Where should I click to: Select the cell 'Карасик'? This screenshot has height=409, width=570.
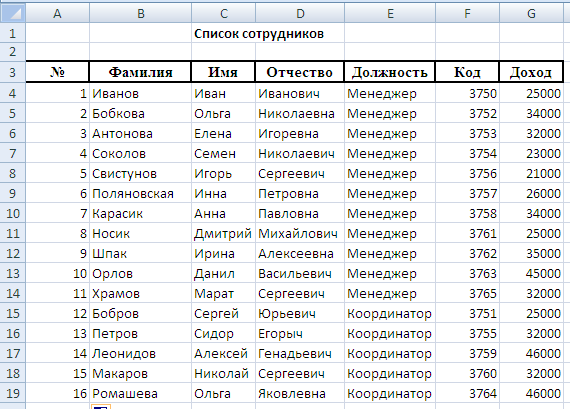[140, 213]
